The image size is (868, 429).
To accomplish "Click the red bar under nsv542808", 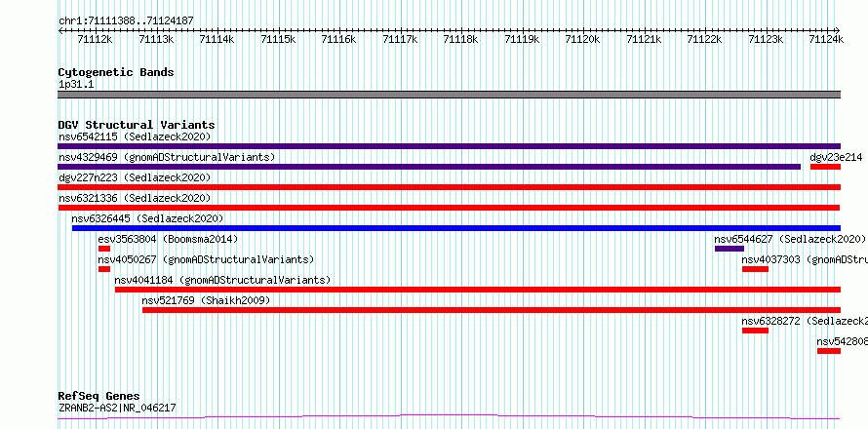I will [x=829, y=351].
